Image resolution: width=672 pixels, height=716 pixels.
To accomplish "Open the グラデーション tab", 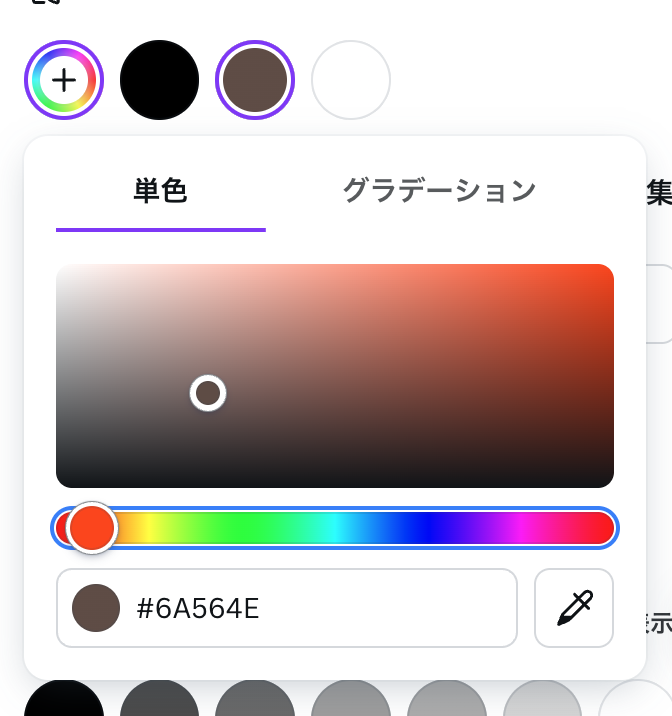I will pos(439,191).
